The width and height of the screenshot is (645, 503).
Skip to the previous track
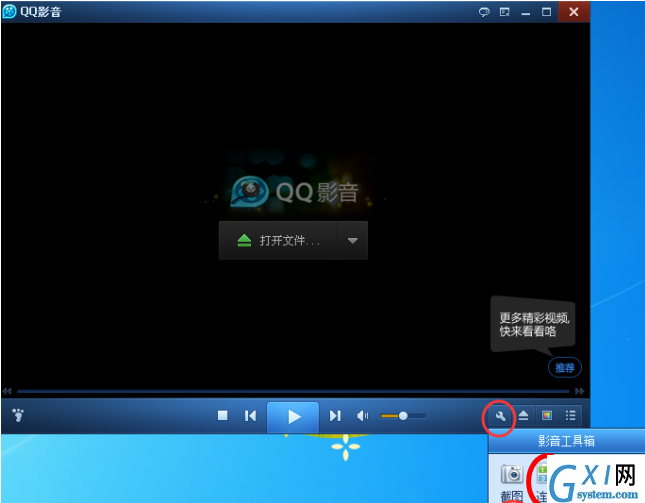coord(250,416)
